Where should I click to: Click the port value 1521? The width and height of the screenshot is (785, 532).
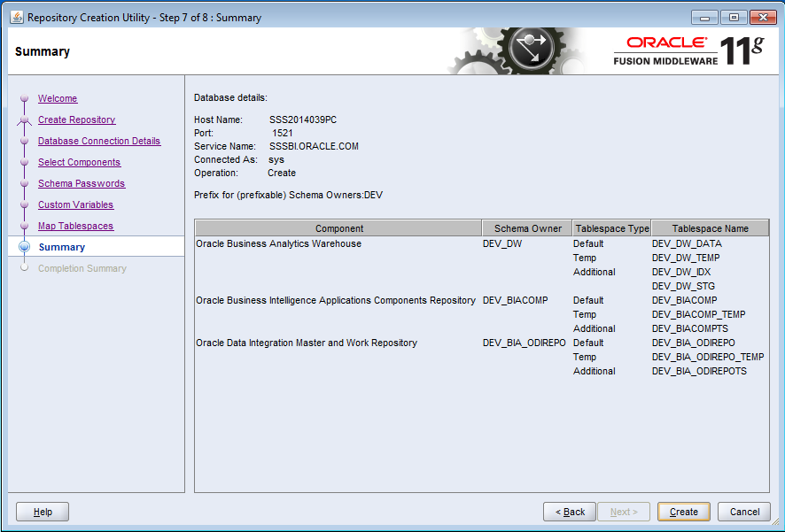click(283, 133)
